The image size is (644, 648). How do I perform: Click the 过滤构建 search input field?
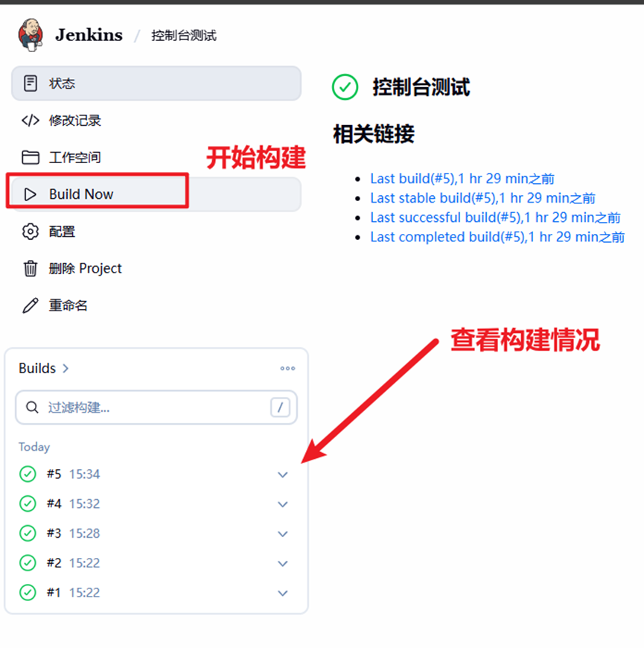pos(156,407)
